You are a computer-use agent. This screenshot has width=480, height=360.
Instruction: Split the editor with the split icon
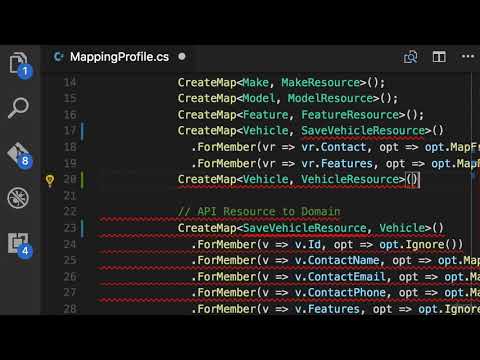pos(439,57)
